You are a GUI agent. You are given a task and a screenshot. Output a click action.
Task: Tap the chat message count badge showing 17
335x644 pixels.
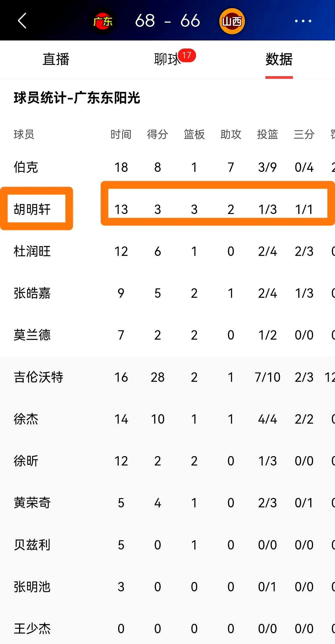(188, 56)
